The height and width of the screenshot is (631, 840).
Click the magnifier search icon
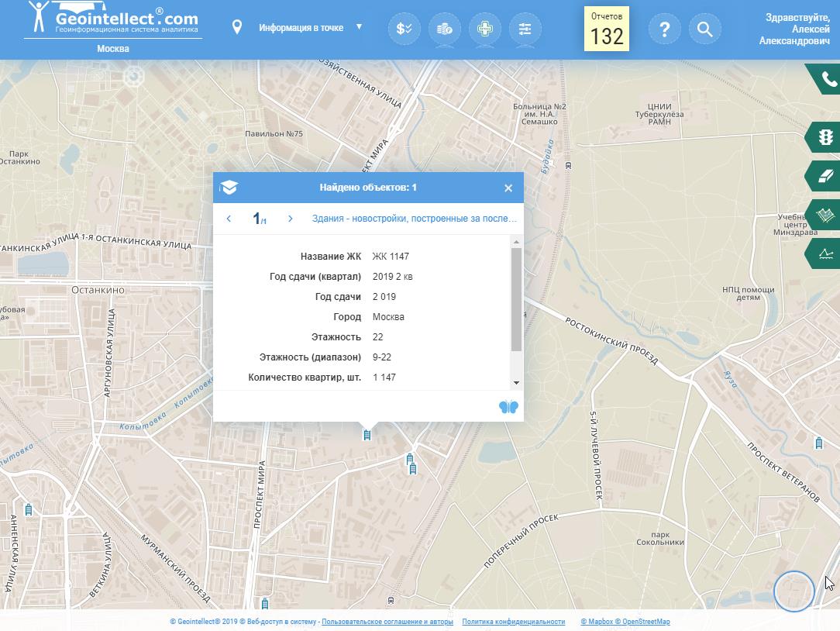704,29
